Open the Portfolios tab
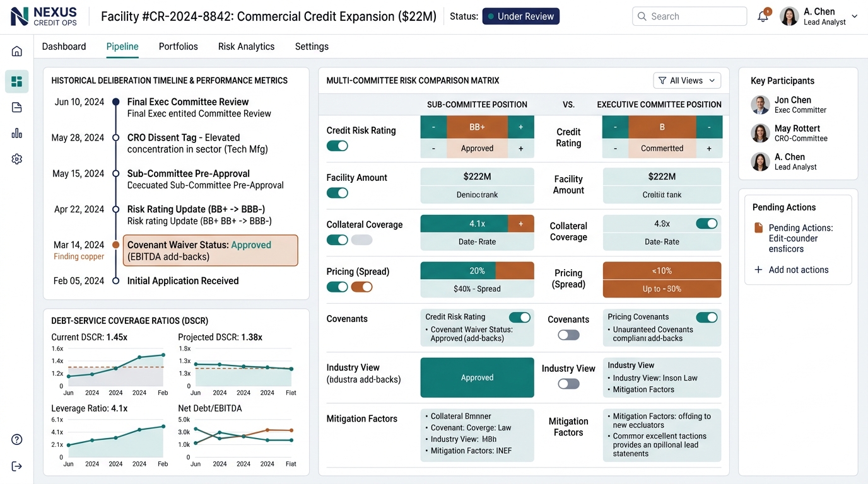Screen dimensions: 868x484 pos(179,47)
